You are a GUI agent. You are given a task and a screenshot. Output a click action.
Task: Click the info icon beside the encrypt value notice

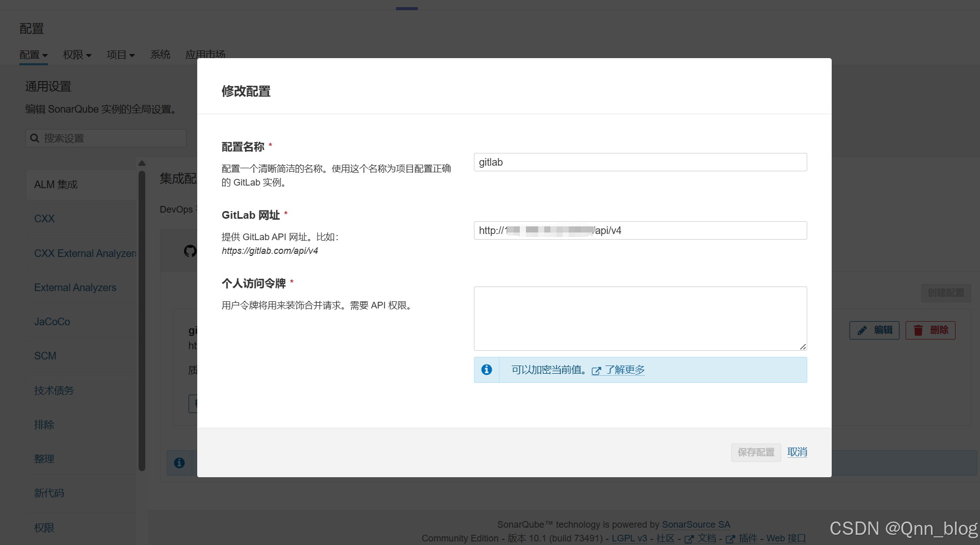pyautogui.click(x=487, y=370)
